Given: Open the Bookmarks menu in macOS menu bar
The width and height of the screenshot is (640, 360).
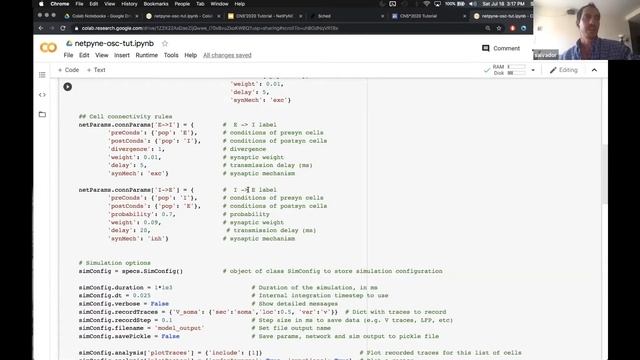Looking at the screenshot, I should click(156, 4).
